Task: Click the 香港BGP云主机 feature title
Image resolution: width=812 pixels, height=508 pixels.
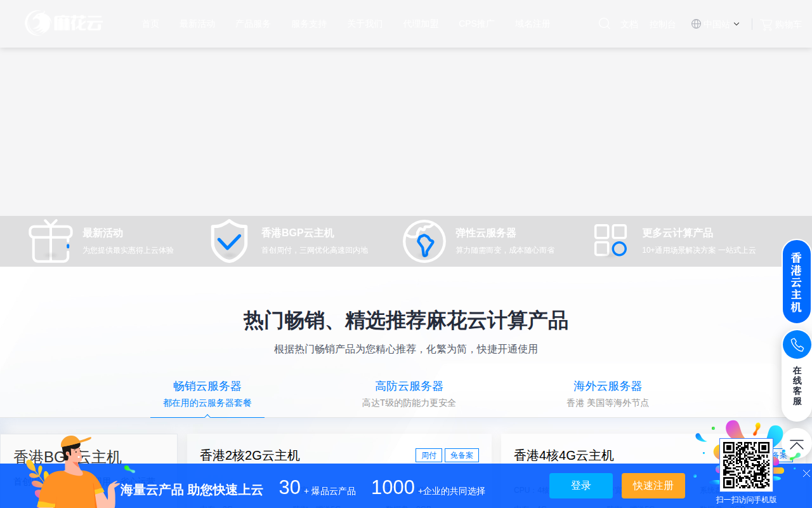Action: coord(298,233)
